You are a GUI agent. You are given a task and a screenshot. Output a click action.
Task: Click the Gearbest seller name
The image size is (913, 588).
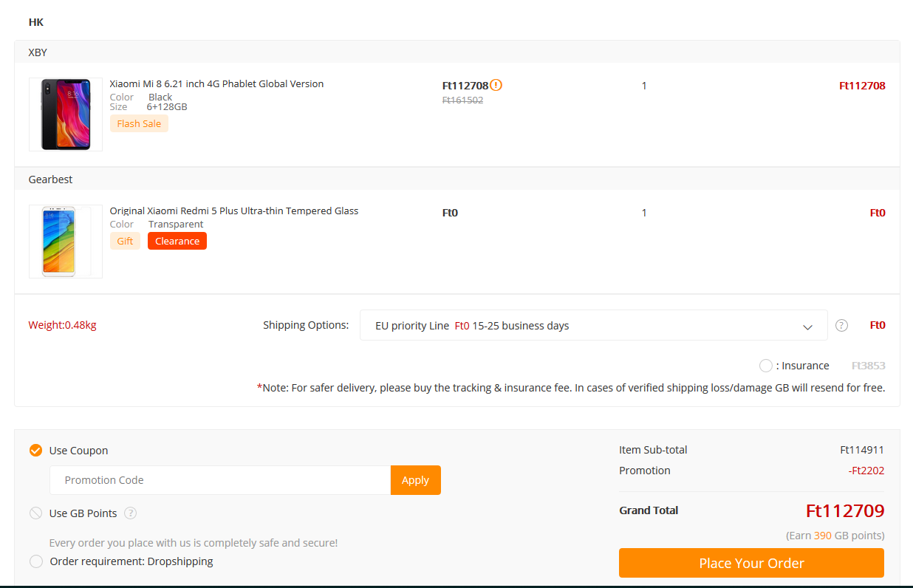point(50,180)
